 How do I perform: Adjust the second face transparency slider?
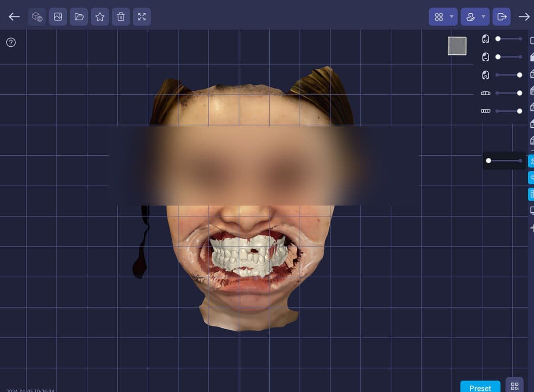click(509, 57)
